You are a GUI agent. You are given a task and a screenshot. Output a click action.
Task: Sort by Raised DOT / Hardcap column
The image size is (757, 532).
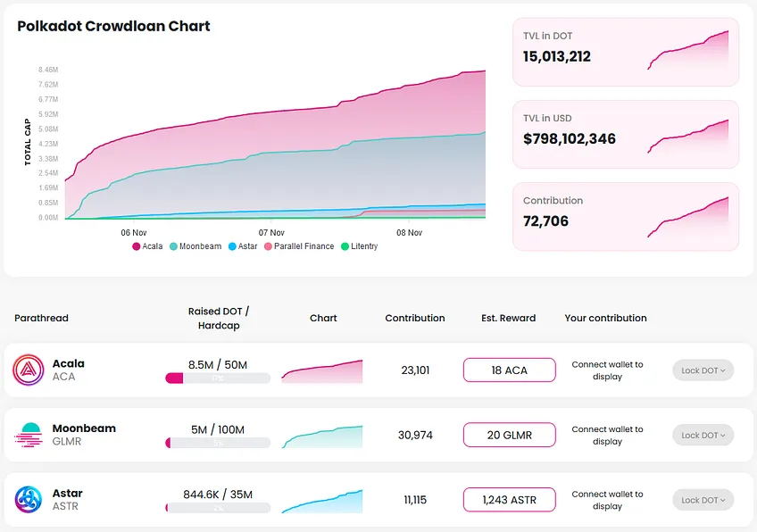click(x=219, y=318)
